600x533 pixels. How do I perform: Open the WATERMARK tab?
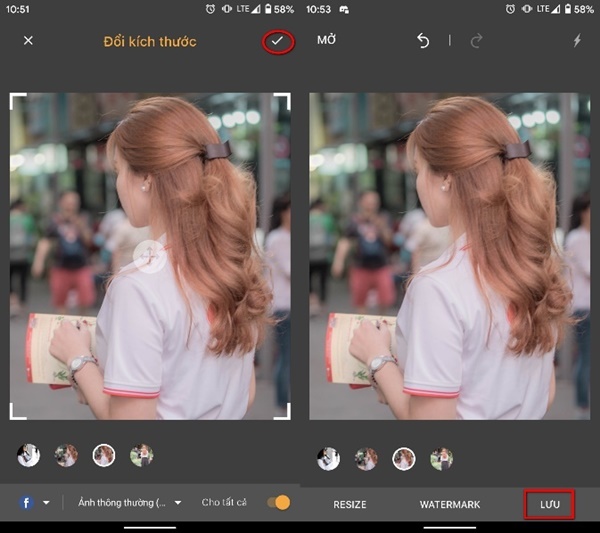click(450, 505)
